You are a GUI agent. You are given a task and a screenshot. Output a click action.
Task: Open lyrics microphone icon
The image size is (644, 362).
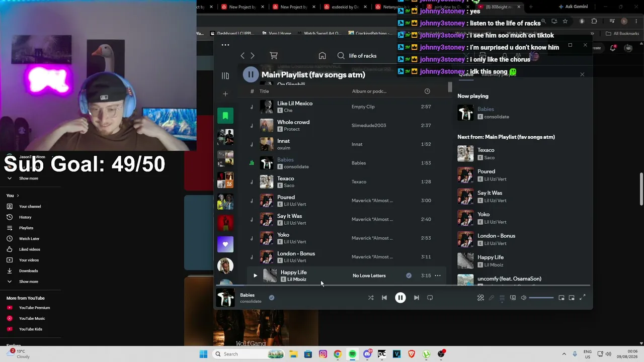click(x=492, y=298)
